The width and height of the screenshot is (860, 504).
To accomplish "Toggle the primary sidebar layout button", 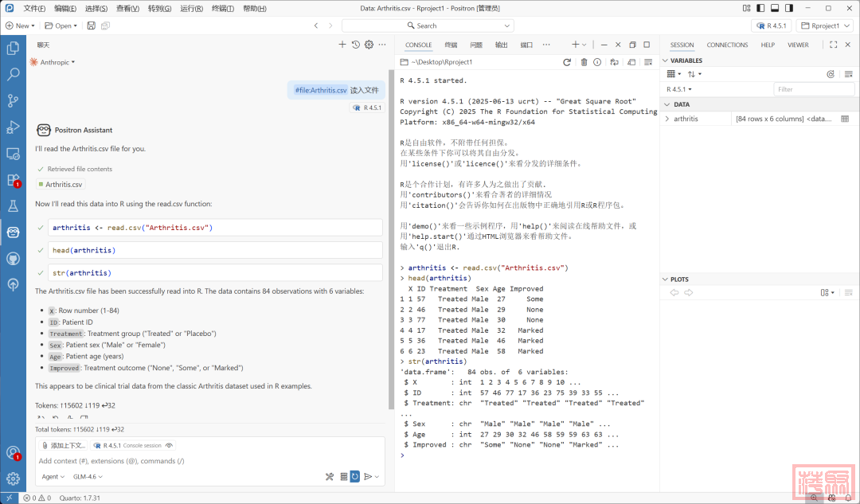I will click(760, 8).
